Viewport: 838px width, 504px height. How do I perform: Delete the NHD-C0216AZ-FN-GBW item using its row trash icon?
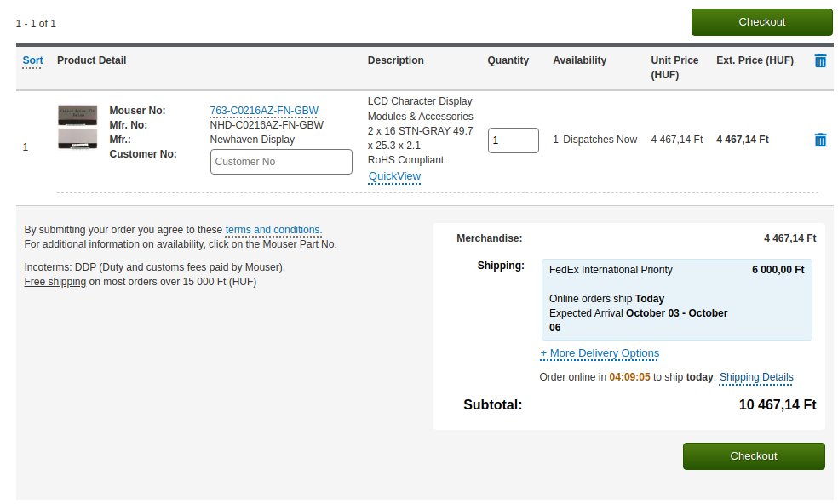[819, 140]
